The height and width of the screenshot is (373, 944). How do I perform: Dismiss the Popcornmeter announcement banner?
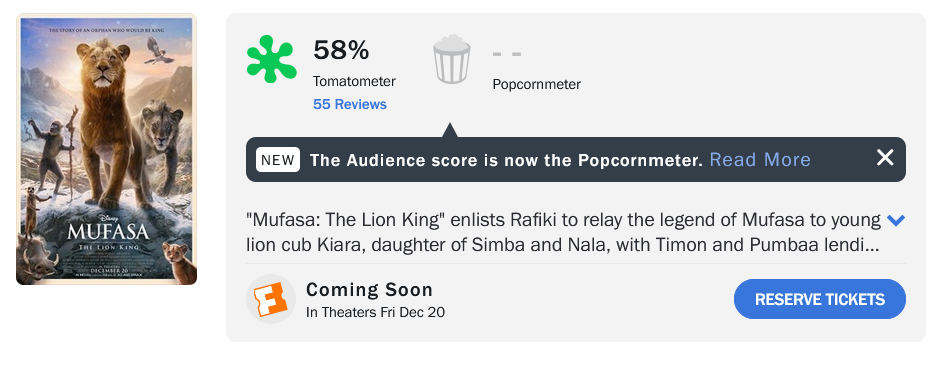[885, 158]
